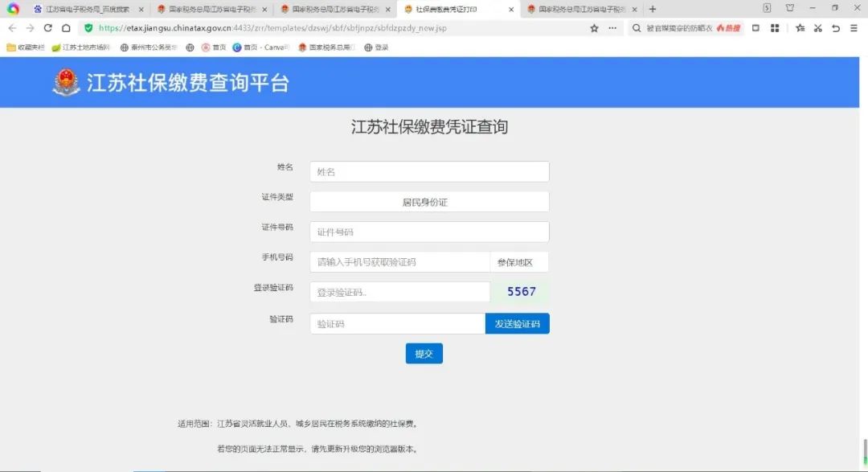This screenshot has height=472, width=868.
Task: Click the blue 提交 submit button
Action: (424, 354)
